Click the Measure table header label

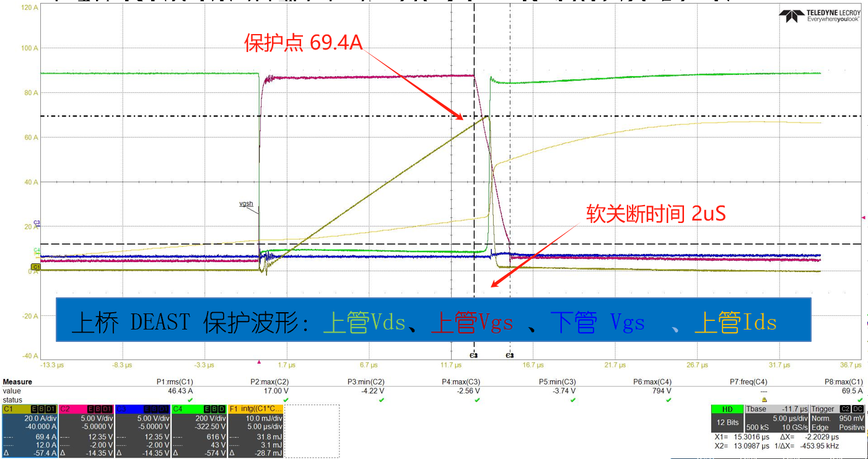(17, 382)
